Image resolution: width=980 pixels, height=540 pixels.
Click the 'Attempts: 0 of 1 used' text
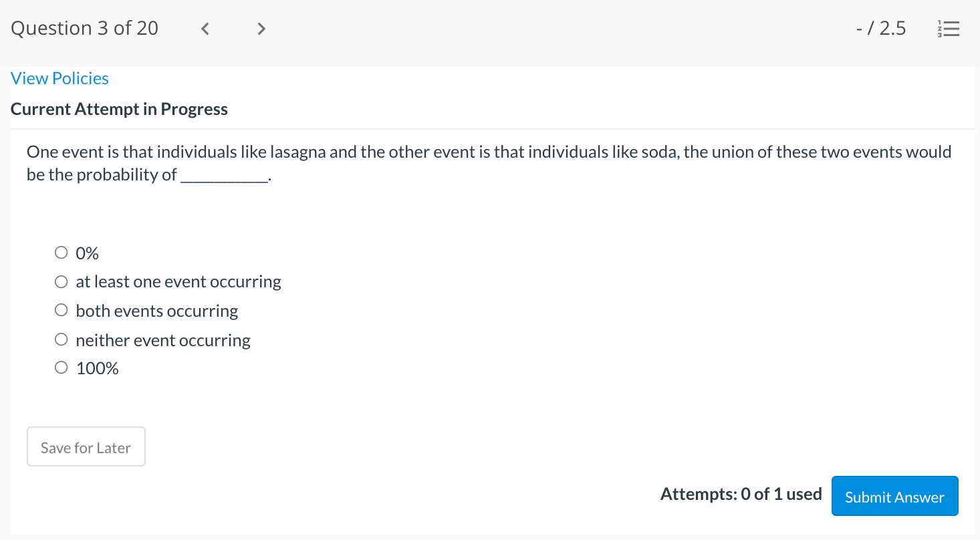click(x=741, y=494)
